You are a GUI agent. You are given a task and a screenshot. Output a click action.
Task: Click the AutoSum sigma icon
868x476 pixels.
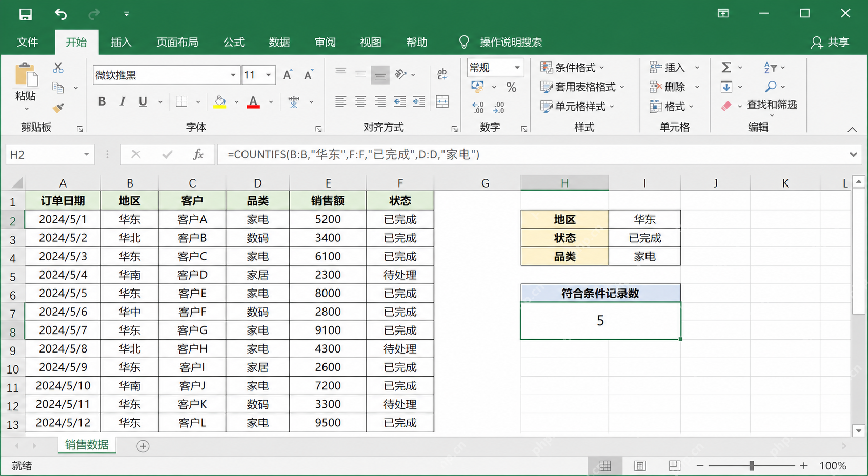click(726, 67)
